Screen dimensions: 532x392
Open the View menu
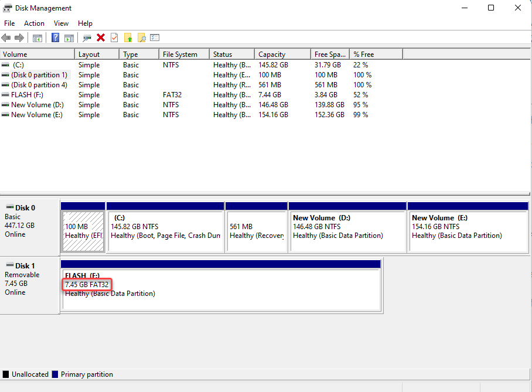coord(61,23)
